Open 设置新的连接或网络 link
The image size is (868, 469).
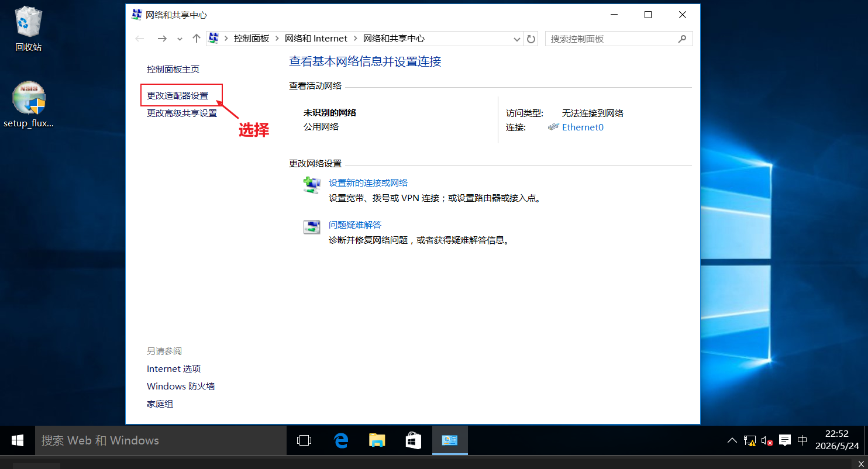(x=368, y=182)
